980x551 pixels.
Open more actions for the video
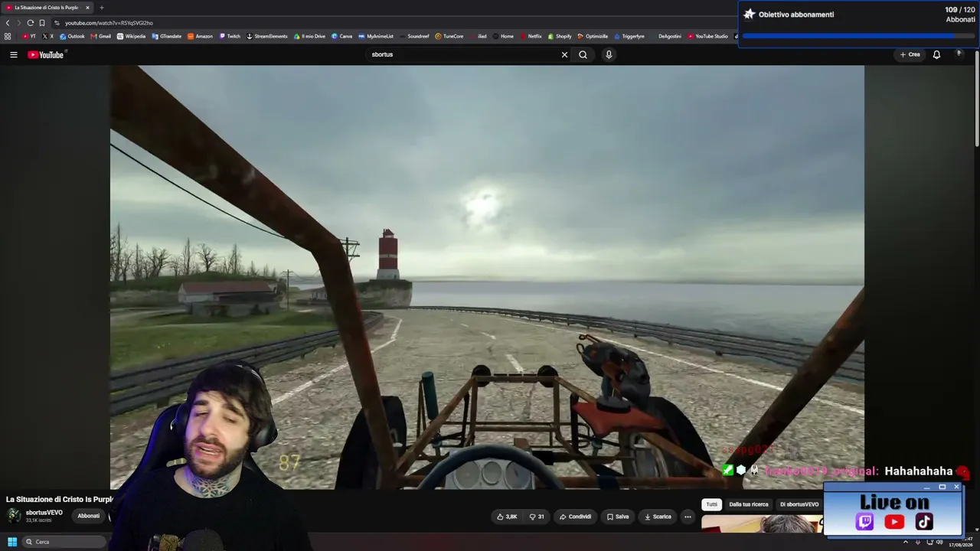[x=688, y=517]
